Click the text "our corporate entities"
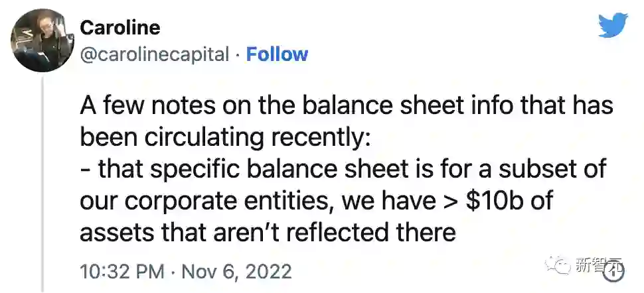 point(197,201)
